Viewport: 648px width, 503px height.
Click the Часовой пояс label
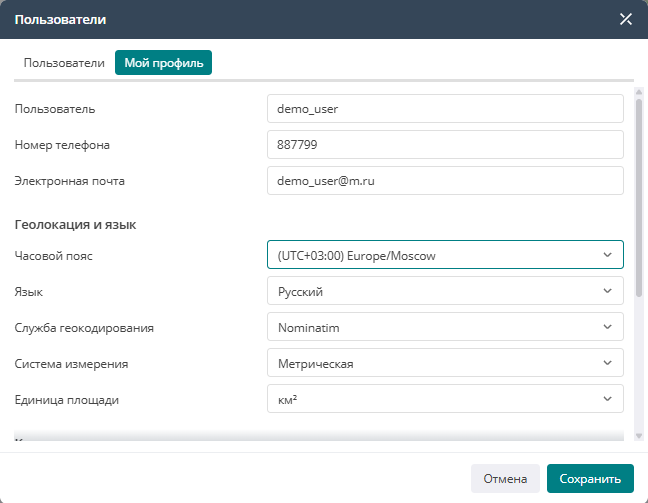pyautogui.click(x=53, y=256)
